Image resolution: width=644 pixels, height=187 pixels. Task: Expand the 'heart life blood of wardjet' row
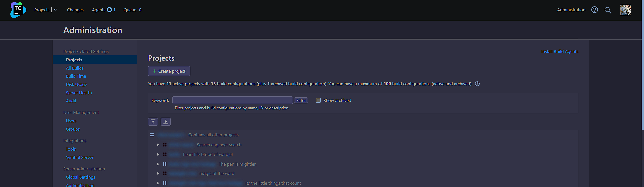pos(158,154)
